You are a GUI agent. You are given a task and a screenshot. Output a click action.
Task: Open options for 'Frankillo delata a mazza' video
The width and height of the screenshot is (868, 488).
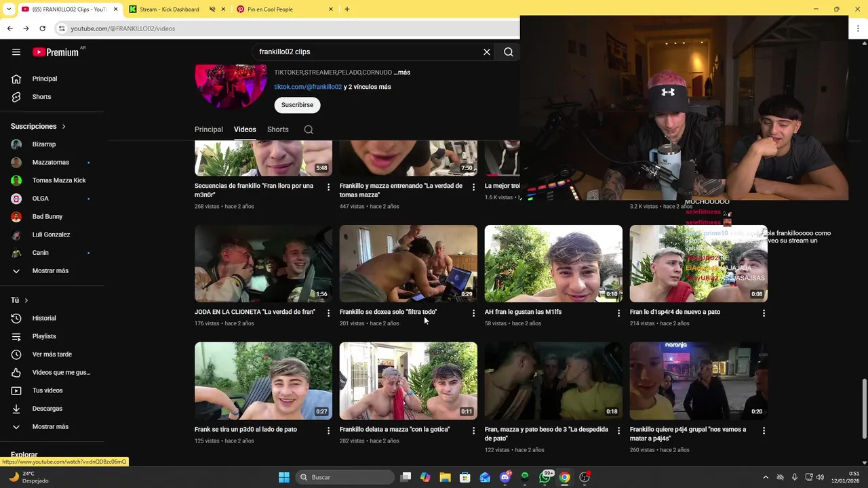[473, 430]
